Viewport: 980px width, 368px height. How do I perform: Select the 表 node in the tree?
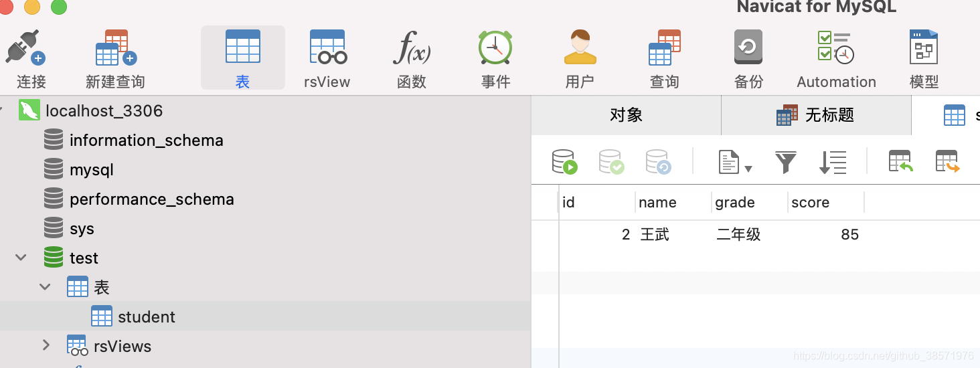click(x=101, y=288)
